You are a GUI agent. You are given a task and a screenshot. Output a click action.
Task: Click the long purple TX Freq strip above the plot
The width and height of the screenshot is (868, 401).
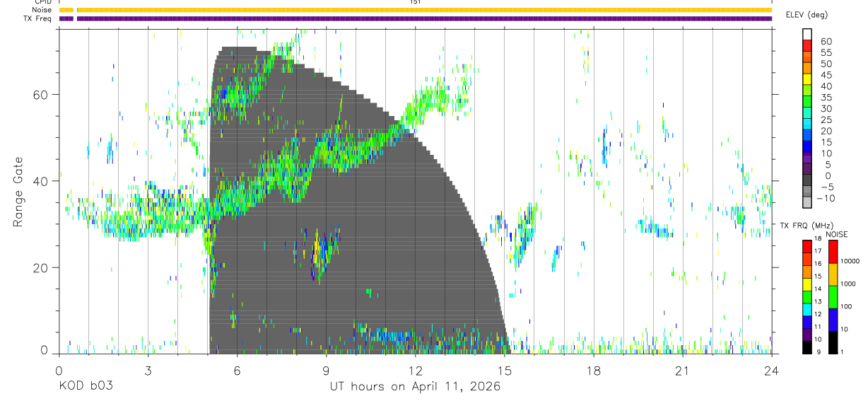coord(424,18)
